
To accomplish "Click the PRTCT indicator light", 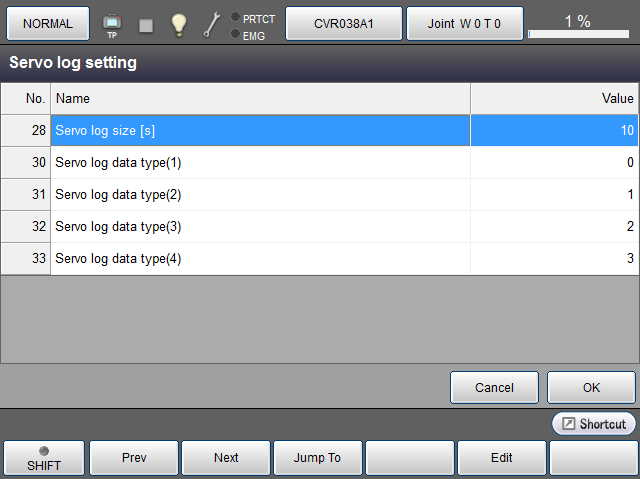I will (x=236, y=18).
